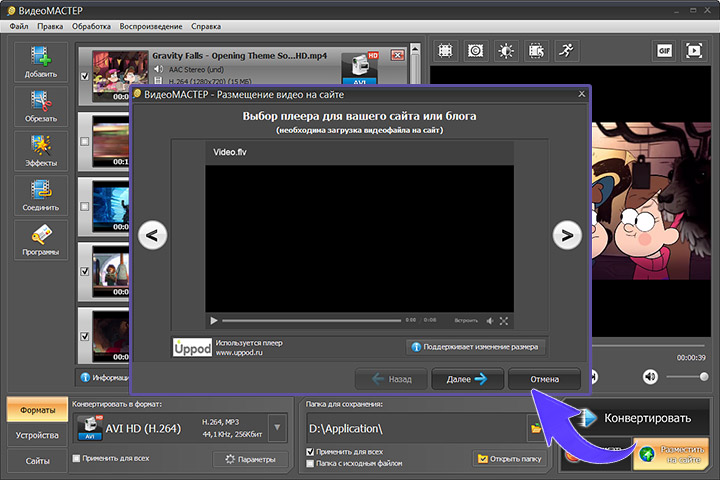The height and width of the screenshot is (480, 720).
Task: Enable Папка с исходным файлом checkbox
Action: tap(310, 463)
